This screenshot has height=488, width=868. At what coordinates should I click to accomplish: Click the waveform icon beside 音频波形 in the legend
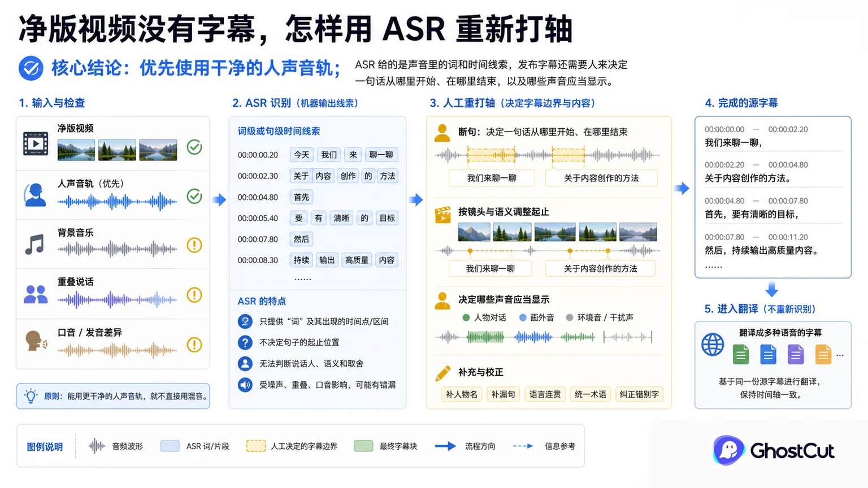[97, 446]
